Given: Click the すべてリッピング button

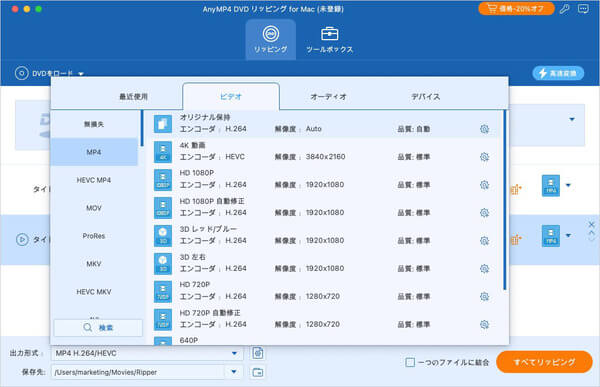Looking at the screenshot, I should click(x=544, y=362).
